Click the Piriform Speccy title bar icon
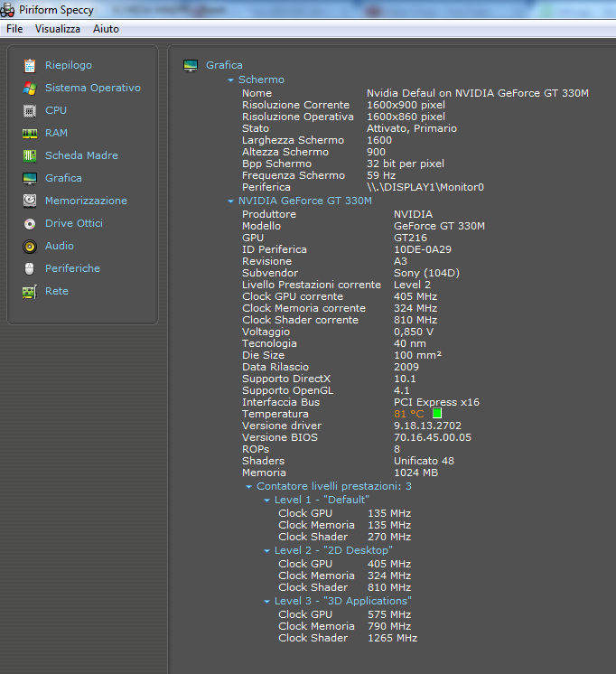The image size is (616, 674). pos(7,10)
